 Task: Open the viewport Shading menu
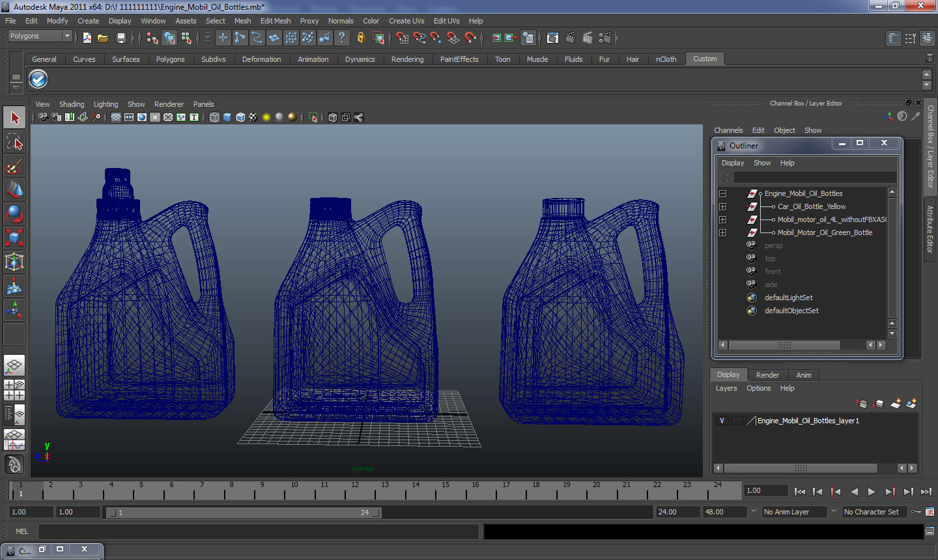pyautogui.click(x=72, y=104)
